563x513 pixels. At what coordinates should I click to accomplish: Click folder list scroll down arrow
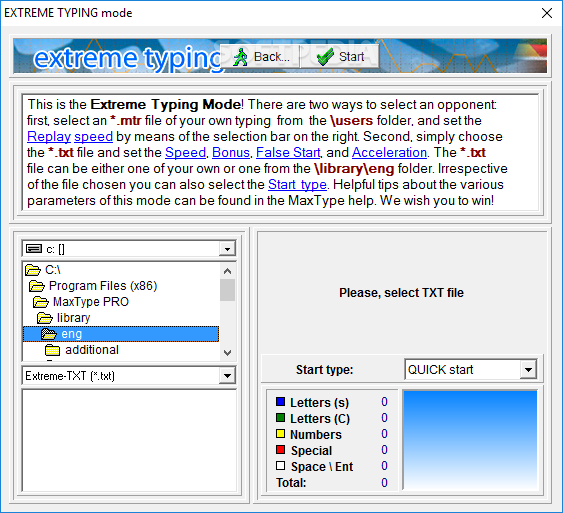[227, 353]
